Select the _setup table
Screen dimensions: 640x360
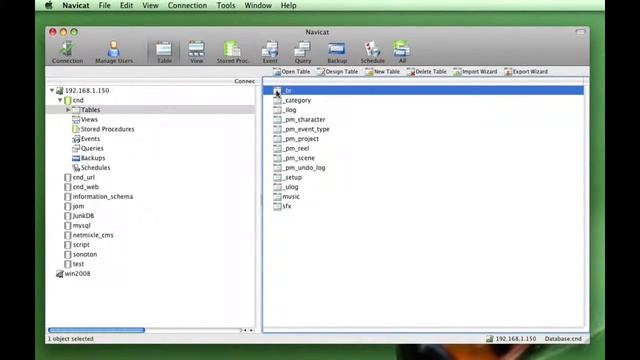[x=287, y=178]
